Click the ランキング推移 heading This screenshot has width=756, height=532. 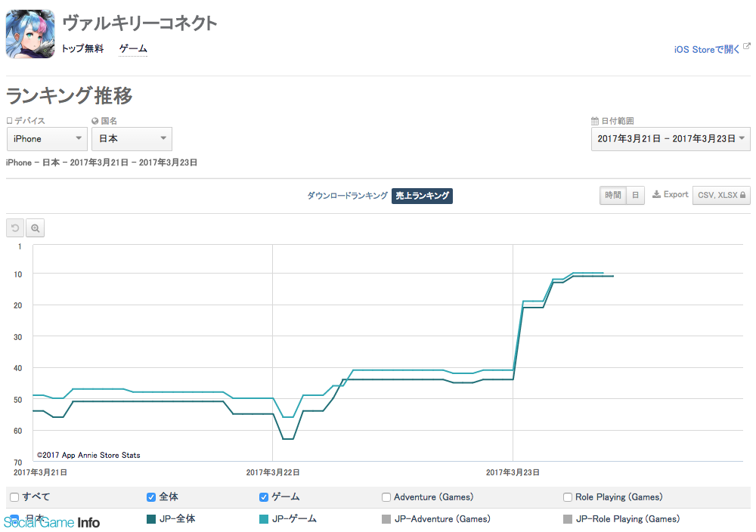click(x=70, y=95)
